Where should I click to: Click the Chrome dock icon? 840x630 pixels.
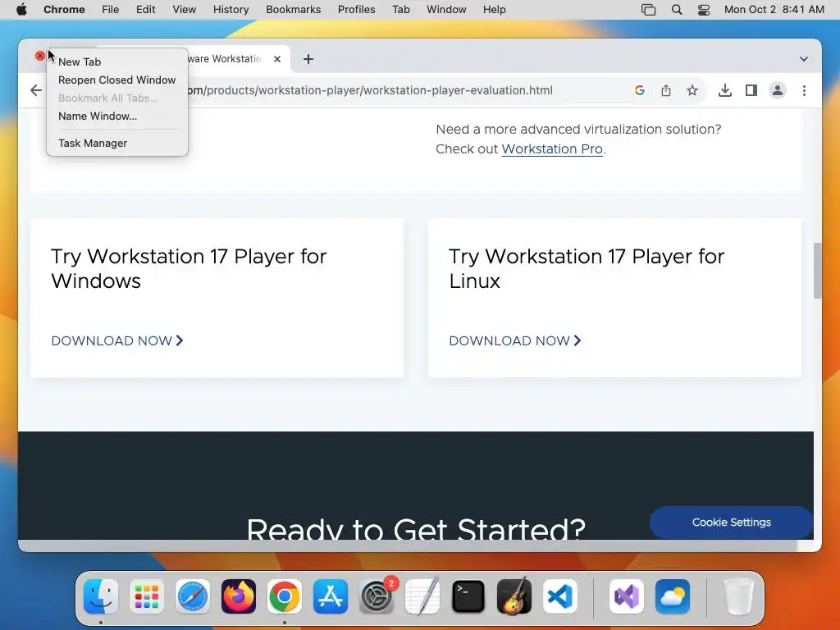point(285,596)
